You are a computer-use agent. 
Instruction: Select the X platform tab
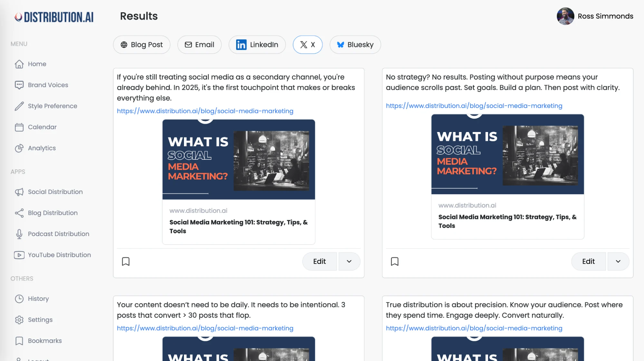coord(308,45)
